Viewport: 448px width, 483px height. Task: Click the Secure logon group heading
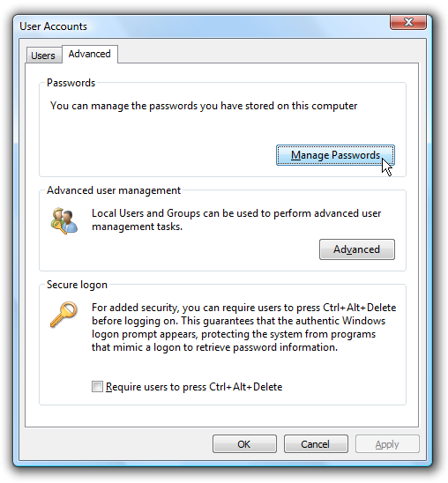(77, 285)
